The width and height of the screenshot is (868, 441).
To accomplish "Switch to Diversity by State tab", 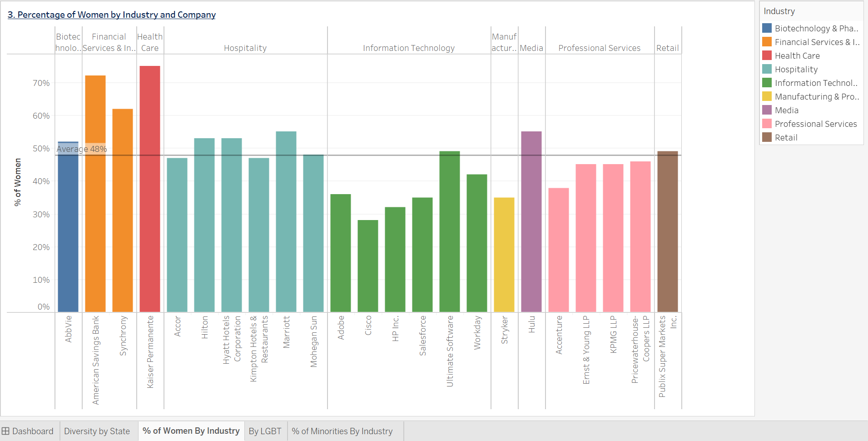I will point(97,431).
